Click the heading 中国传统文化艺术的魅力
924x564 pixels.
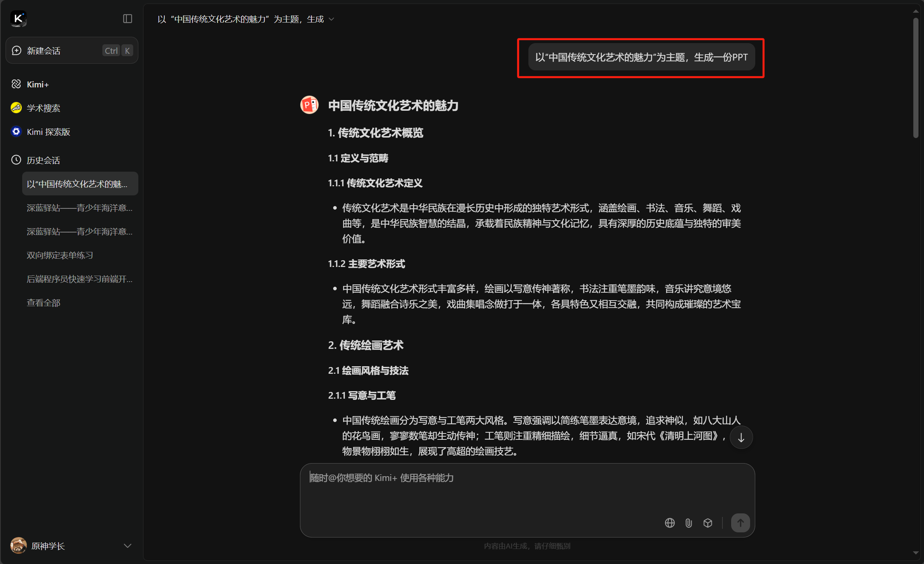393,106
